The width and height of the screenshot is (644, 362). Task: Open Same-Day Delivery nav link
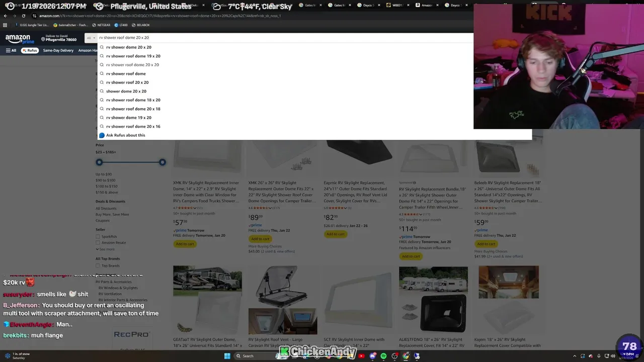click(x=58, y=50)
